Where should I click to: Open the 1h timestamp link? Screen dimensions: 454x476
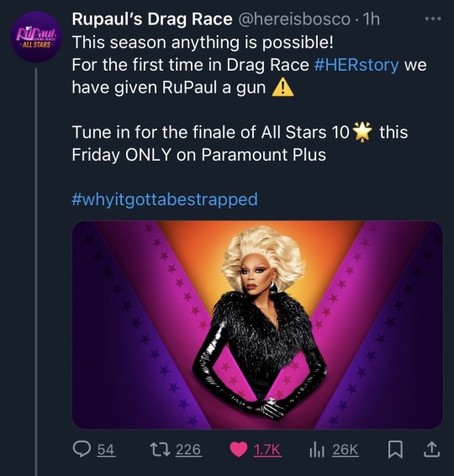point(372,19)
